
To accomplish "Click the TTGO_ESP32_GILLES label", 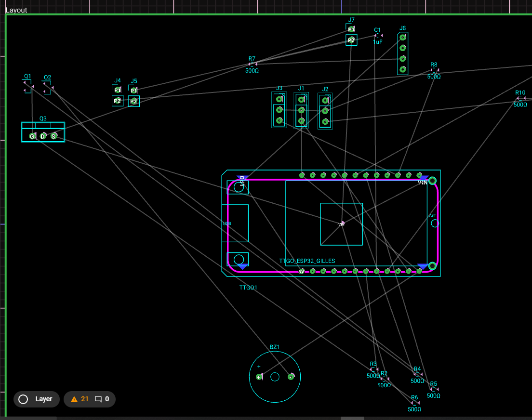I will coord(307,261).
